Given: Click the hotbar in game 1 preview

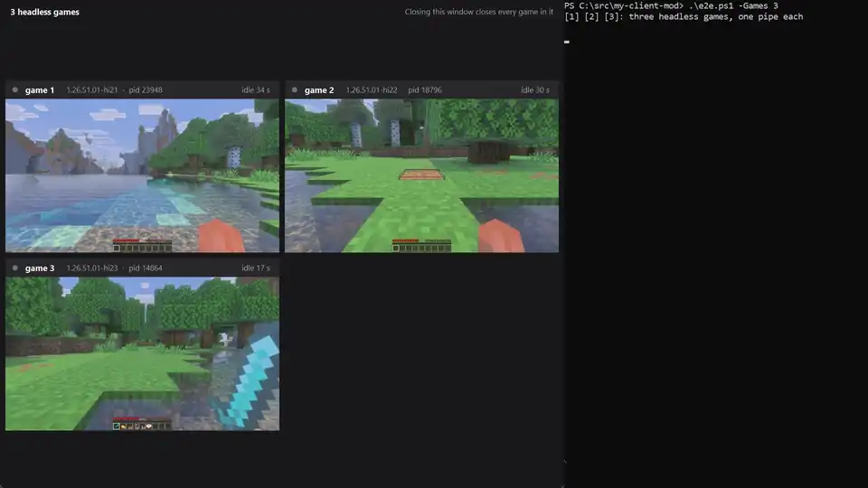Looking at the screenshot, I should click(x=142, y=248).
